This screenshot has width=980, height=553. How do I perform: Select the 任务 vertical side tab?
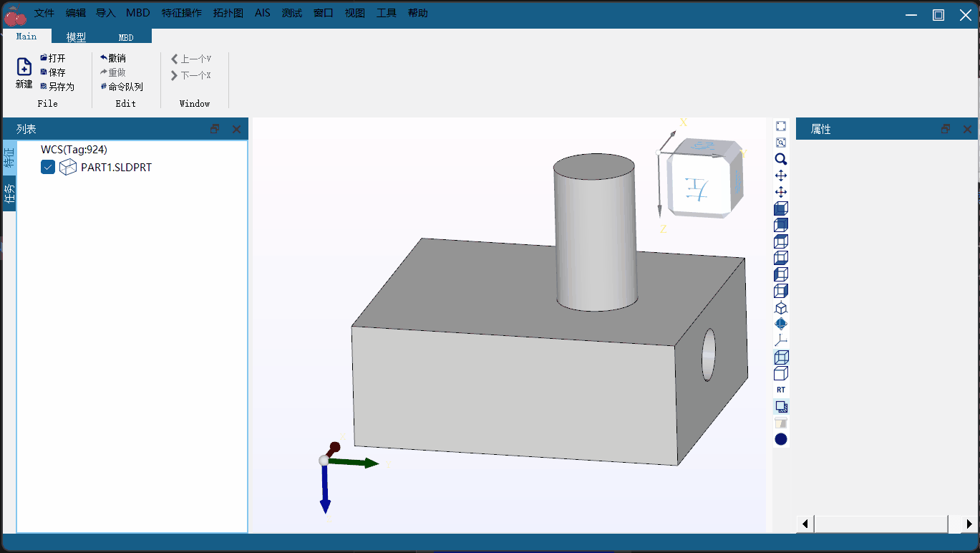point(9,194)
